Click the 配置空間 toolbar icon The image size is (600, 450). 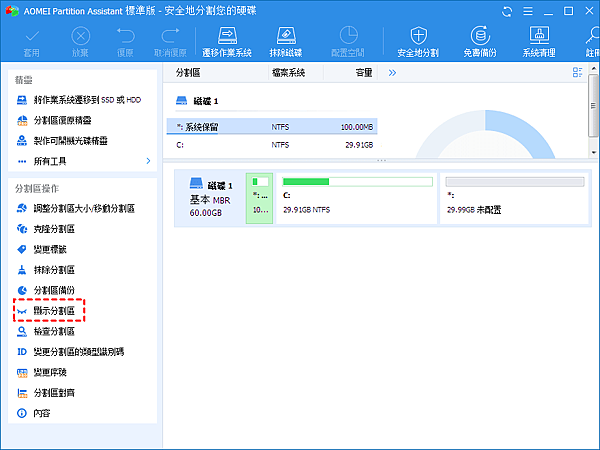tap(348, 42)
